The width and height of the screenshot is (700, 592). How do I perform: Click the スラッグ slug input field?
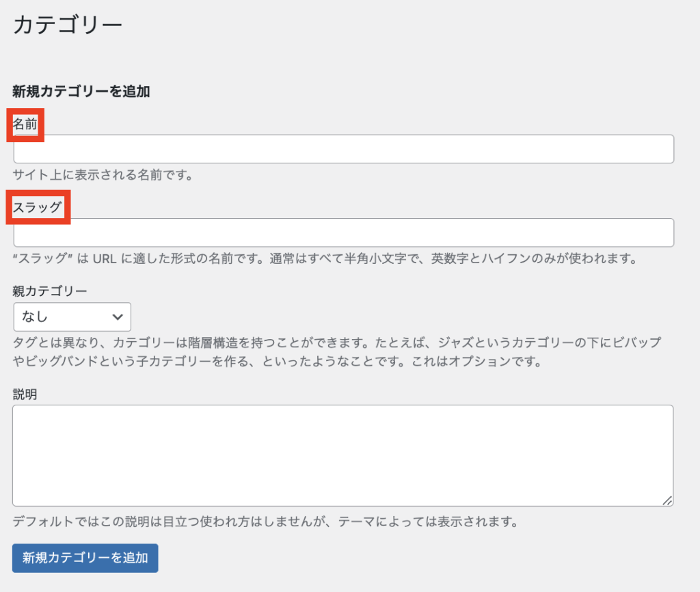343,232
